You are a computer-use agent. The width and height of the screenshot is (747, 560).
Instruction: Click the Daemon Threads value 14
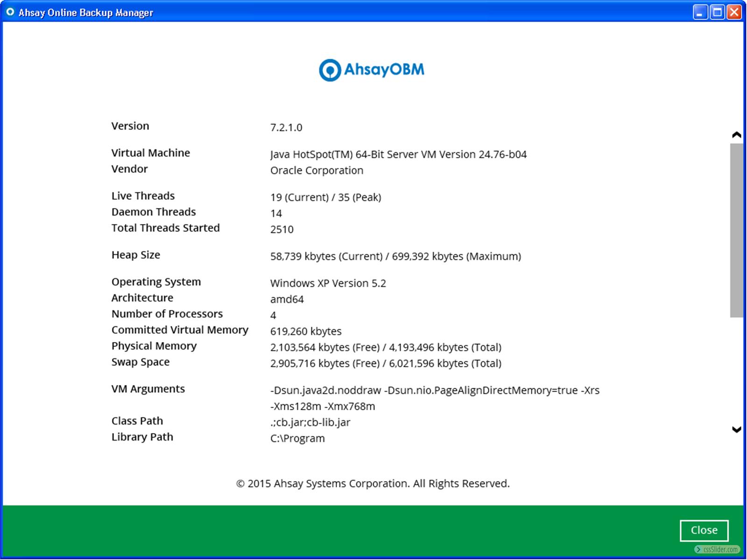[276, 213]
